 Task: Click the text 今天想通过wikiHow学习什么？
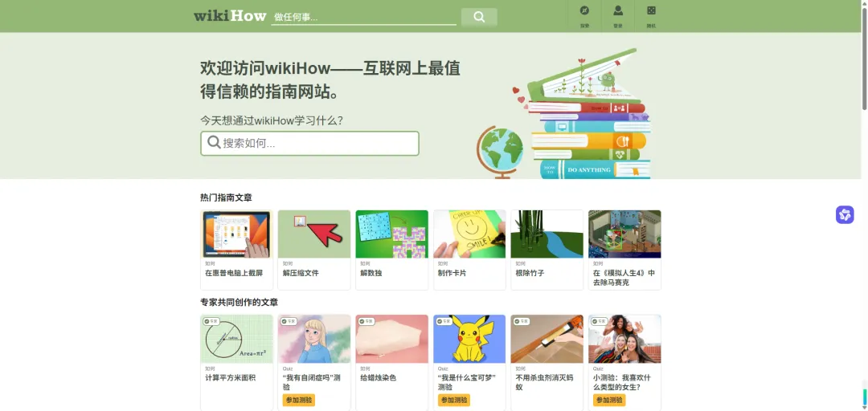pos(272,120)
